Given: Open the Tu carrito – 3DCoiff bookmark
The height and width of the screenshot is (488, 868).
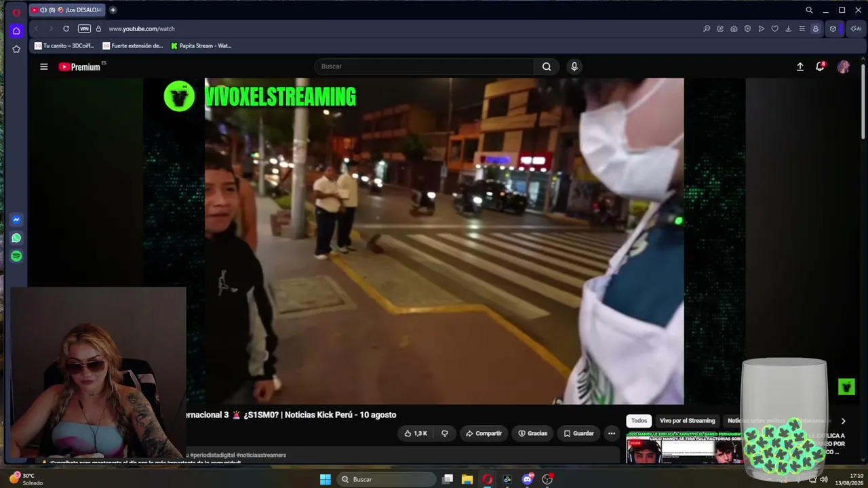Looking at the screenshot, I should 64,46.
